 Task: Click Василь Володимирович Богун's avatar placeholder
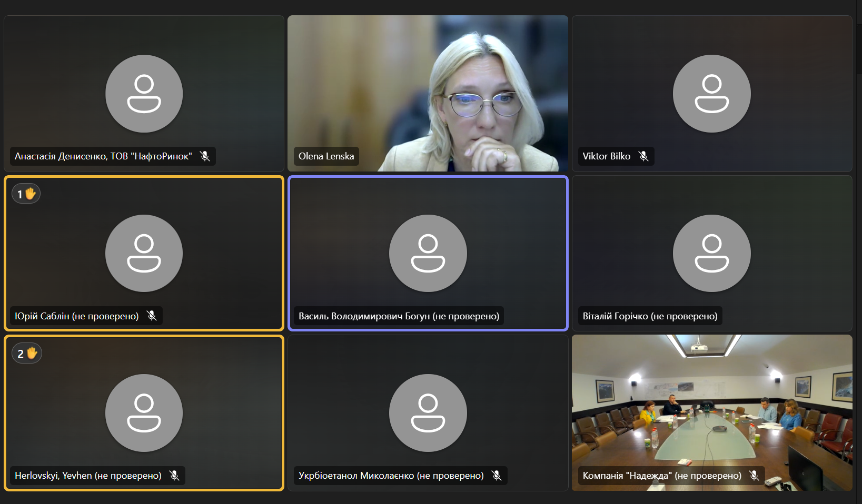[428, 253]
